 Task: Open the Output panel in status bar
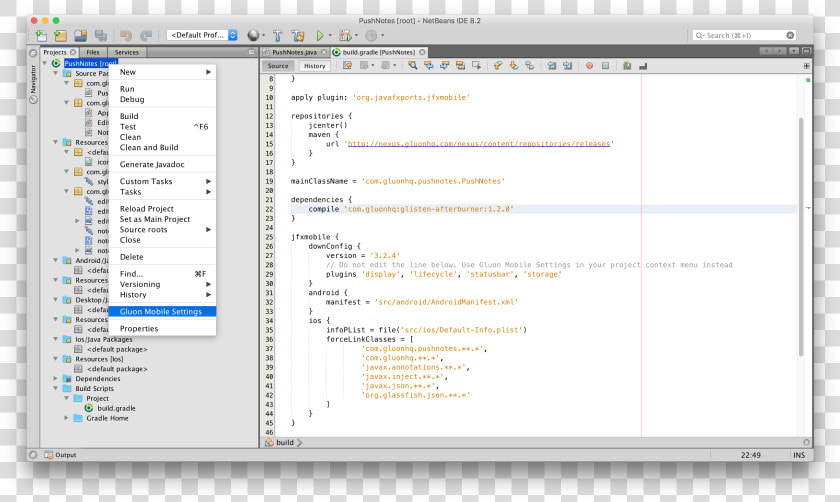point(61,455)
